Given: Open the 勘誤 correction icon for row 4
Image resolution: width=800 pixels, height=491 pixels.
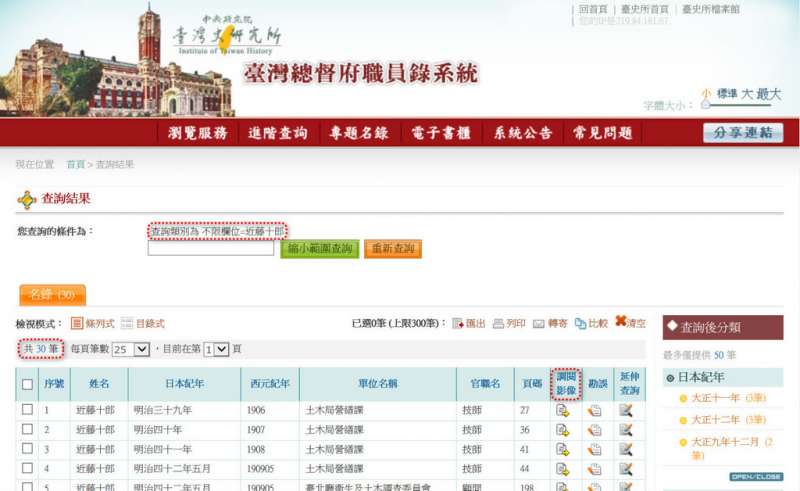Looking at the screenshot, I should coord(594,469).
